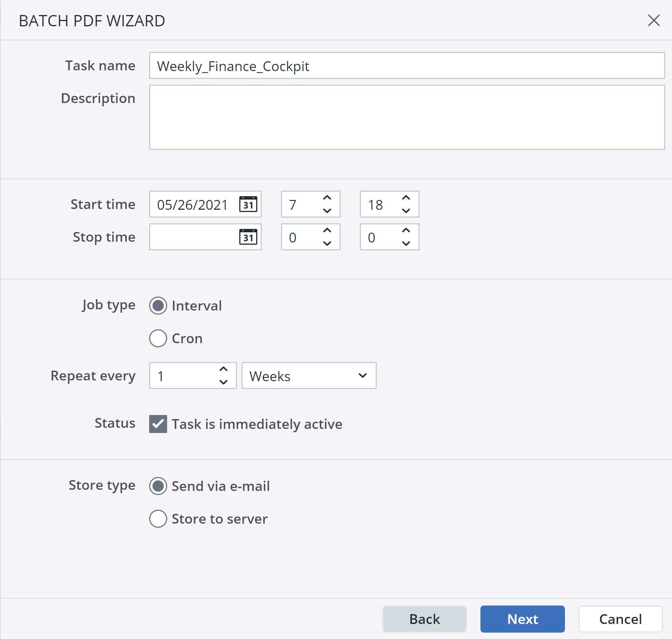Close the Batch PDF Wizard dialog

coord(654,21)
